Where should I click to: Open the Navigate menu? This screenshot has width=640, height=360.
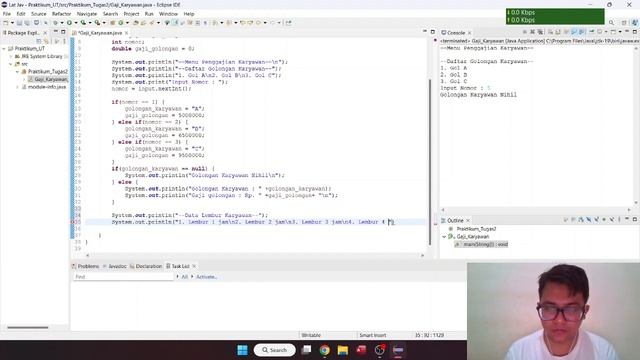point(87,14)
